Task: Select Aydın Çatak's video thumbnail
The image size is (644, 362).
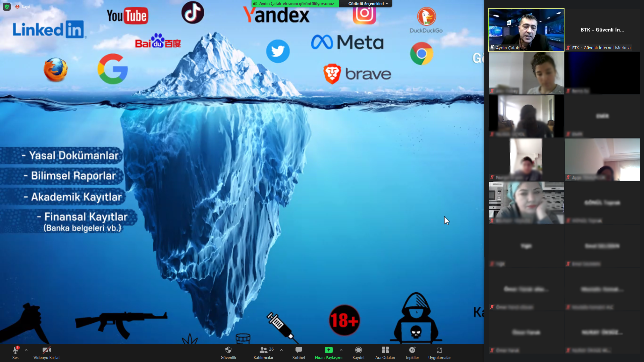Action: [x=526, y=30]
